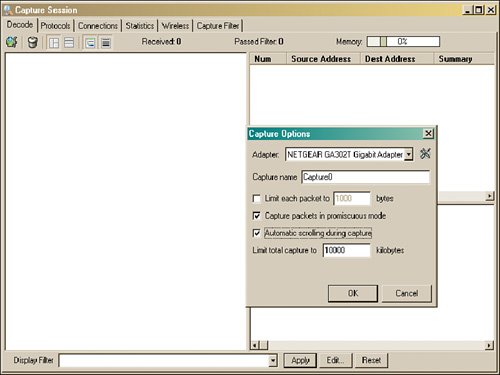Select the horizontal pane layout toolbar icon
500x375 pixels.
69,43
